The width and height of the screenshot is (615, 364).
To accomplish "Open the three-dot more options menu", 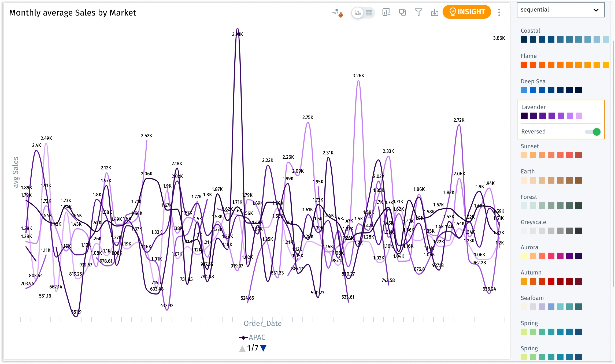I will tap(499, 12).
